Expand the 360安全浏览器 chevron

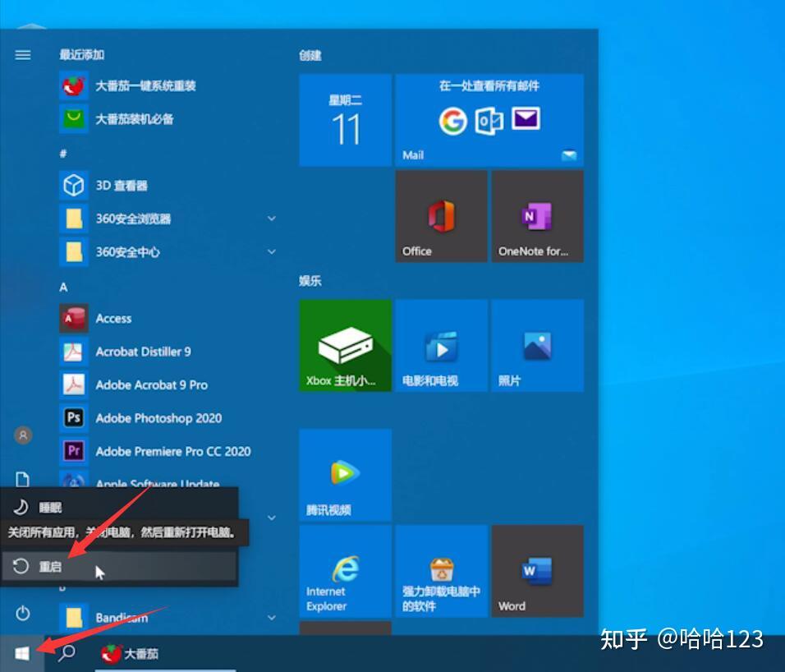[271, 219]
